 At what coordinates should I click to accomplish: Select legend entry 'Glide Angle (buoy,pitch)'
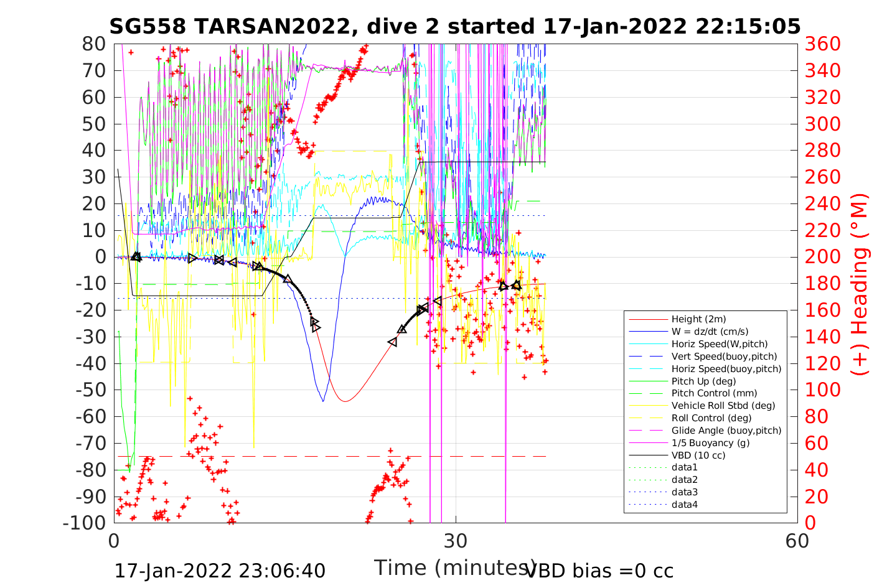726,431
